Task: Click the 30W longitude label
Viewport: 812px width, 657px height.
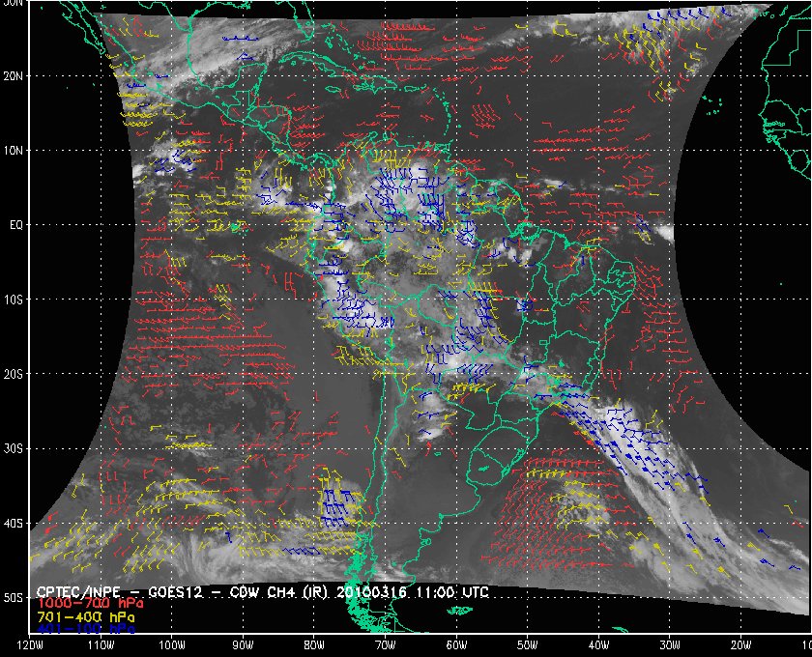Action: 670,645
